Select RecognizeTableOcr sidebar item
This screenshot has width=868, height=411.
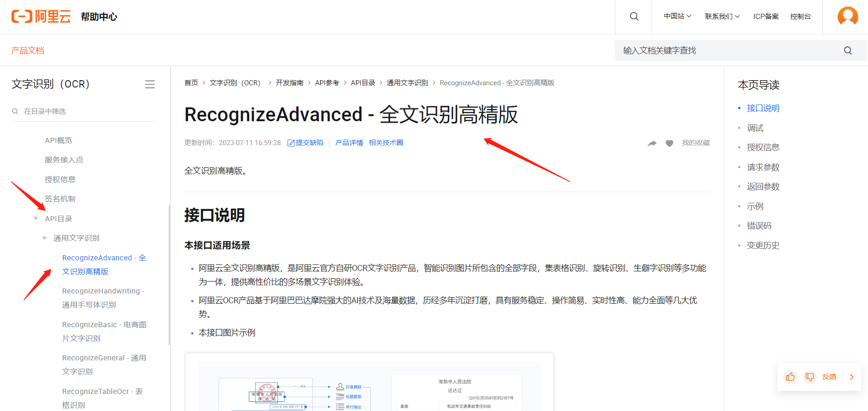[103, 398]
